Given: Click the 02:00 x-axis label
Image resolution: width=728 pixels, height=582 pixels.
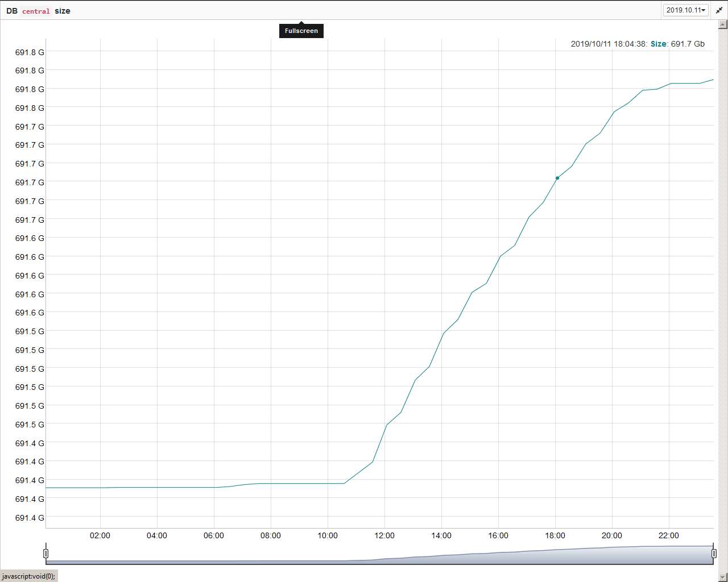Looking at the screenshot, I should tap(100, 535).
